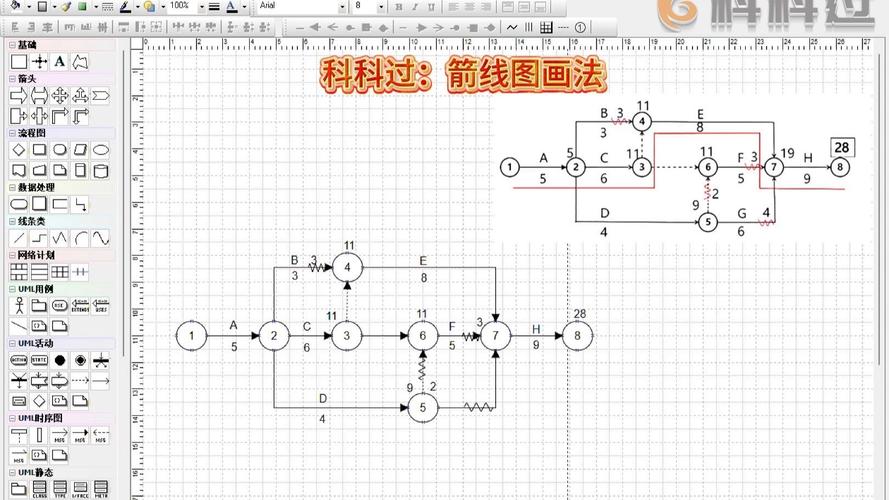Screen dimensions: 889x500
Task: Pick the flowchart diamond decision shape
Action: click(x=19, y=150)
